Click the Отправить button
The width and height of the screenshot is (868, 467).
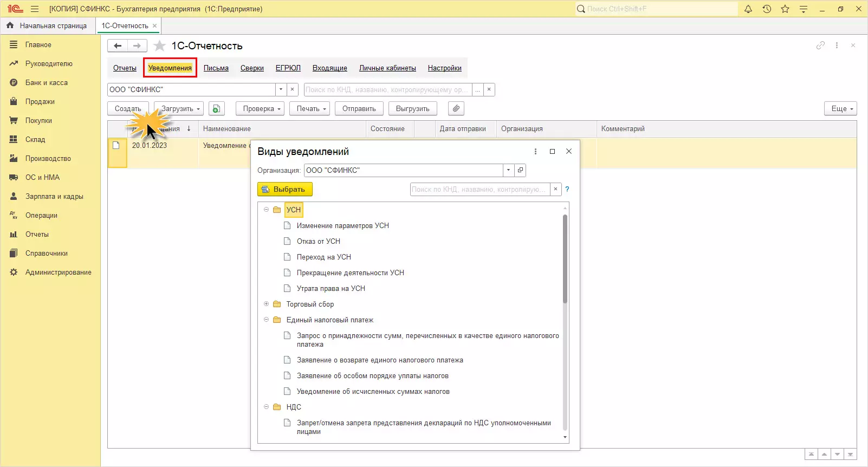click(359, 109)
